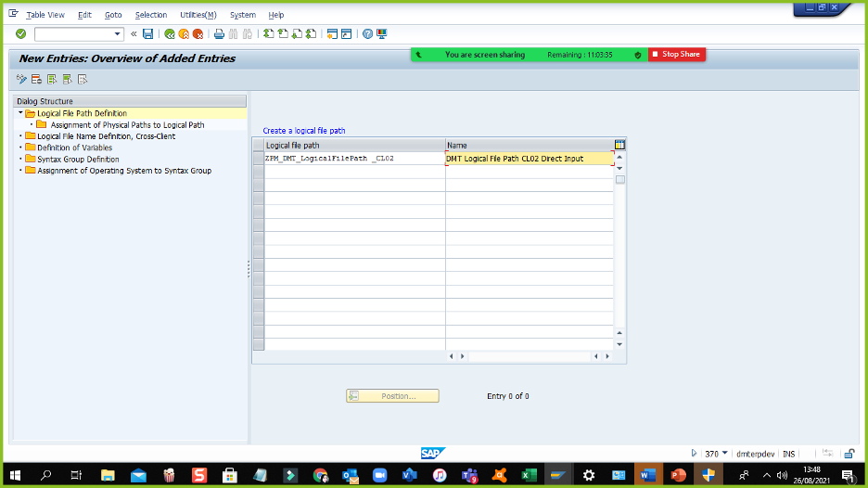Image resolution: width=868 pixels, height=488 pixels.
Task: Open table settings icon above the grid scrollbar
Action: [619, 145]
